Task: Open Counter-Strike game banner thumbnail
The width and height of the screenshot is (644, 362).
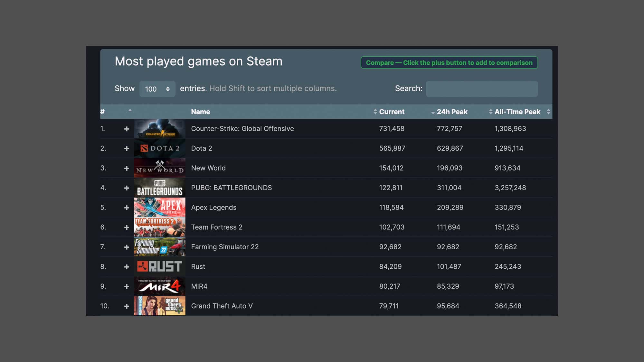Action: pyautogui.click(x=160, y=129)
